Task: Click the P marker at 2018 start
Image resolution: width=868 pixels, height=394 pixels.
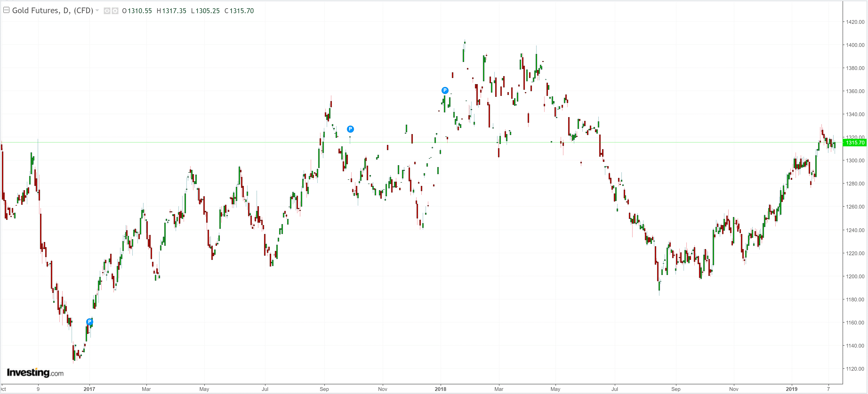Action: click(x=445, y=90)
